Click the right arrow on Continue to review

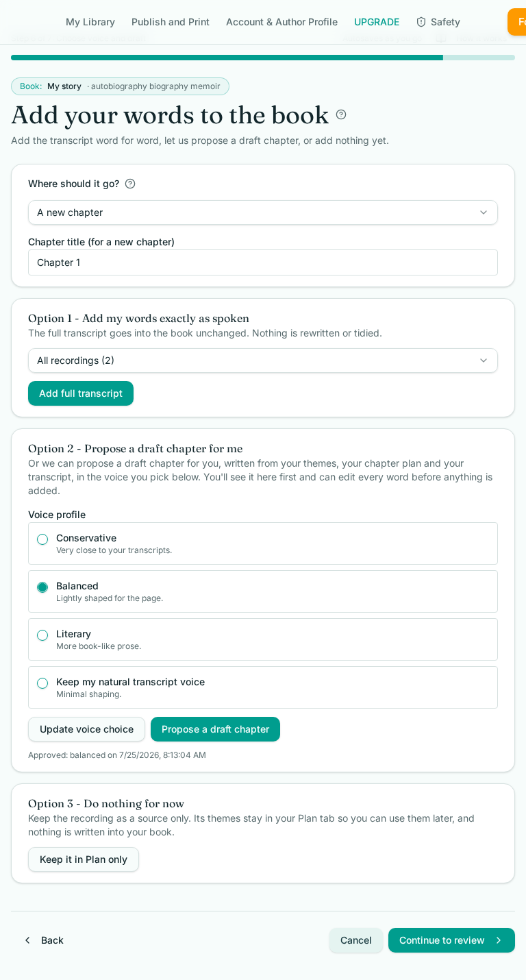click(x=498, y=940)
